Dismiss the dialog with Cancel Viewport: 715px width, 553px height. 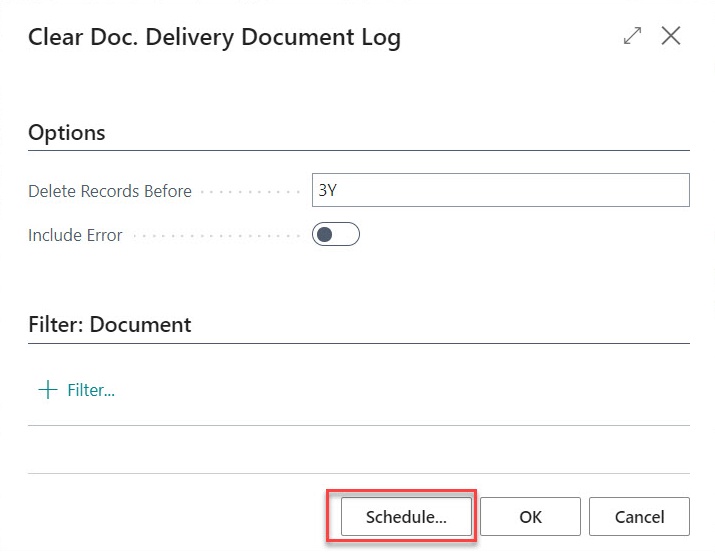pyautogui.click(x=639, y=517)
